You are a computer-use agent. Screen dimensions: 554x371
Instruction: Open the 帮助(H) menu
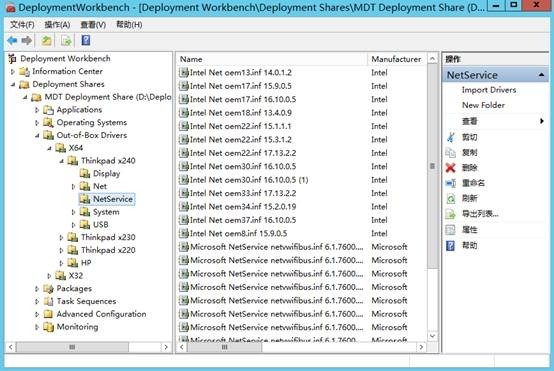tap(129, 25)
